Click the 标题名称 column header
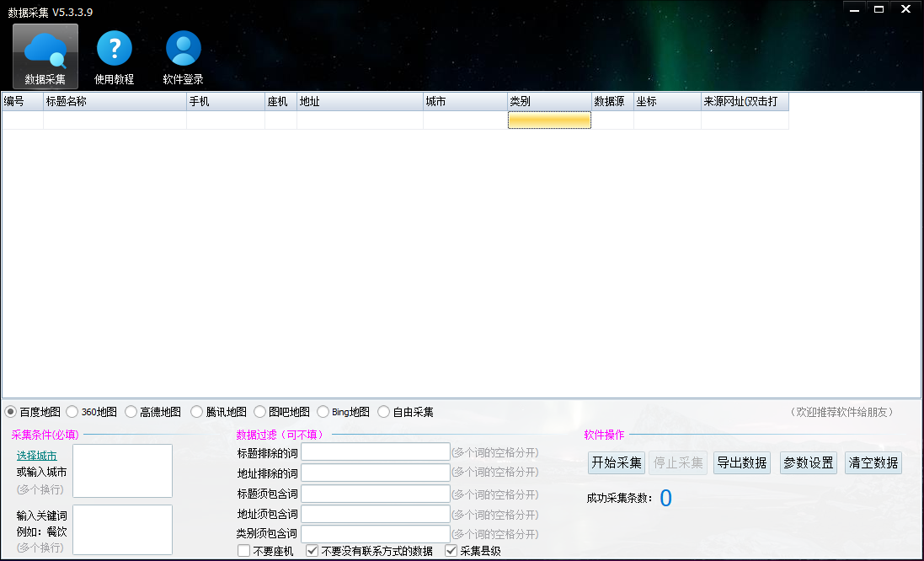The width and height of the screenshot is (924, 561). (115, 101)
